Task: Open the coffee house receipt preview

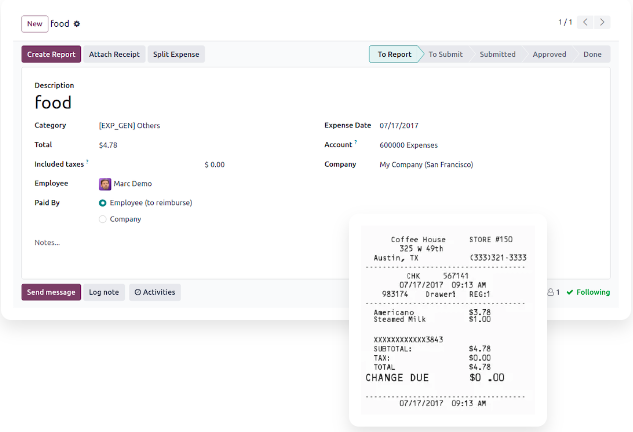Action: click(x=447, y=320)
